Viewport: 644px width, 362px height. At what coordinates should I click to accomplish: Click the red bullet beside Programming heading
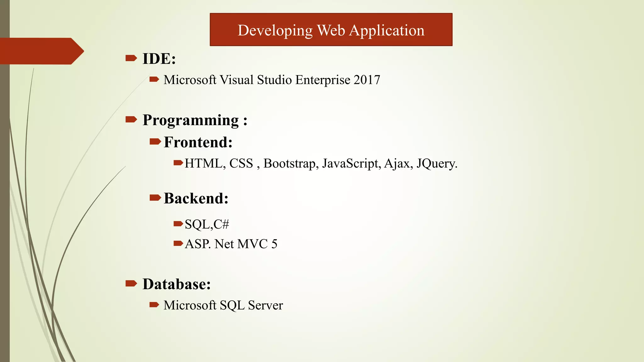pos(131,119)
